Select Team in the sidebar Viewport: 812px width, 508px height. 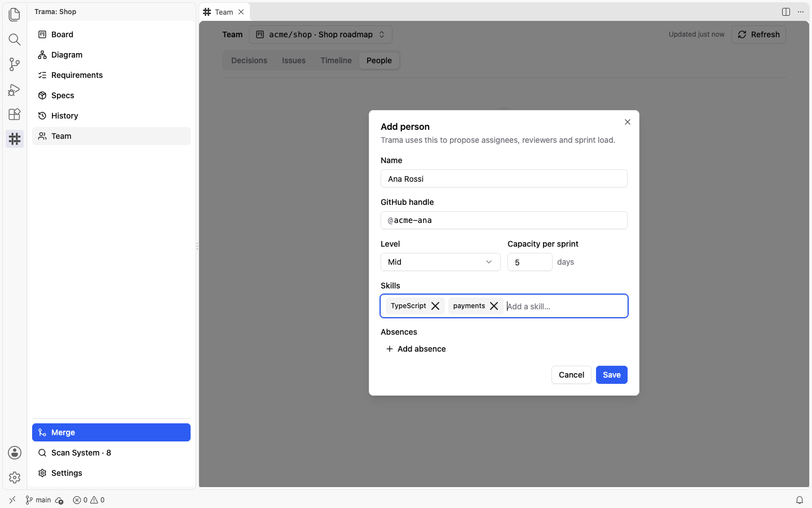pyautogui.click(x=111, y=136)
